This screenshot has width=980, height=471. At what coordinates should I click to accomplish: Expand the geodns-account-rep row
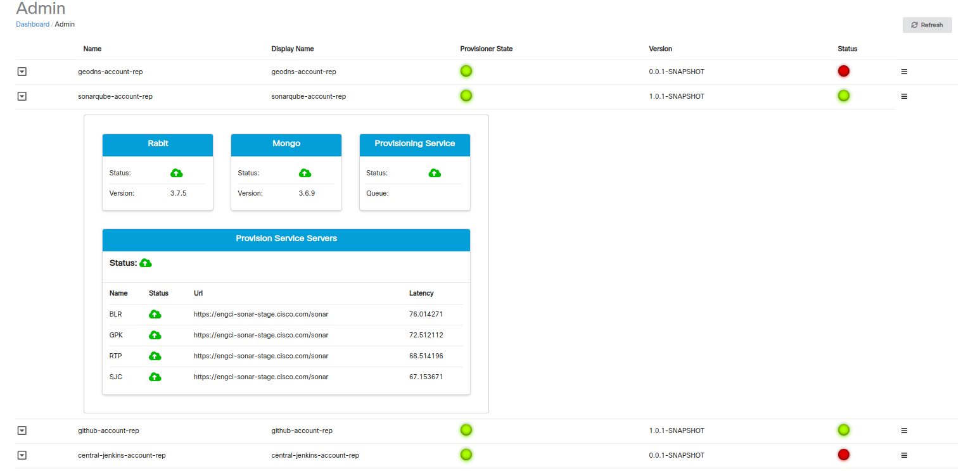tap(22, 72)
